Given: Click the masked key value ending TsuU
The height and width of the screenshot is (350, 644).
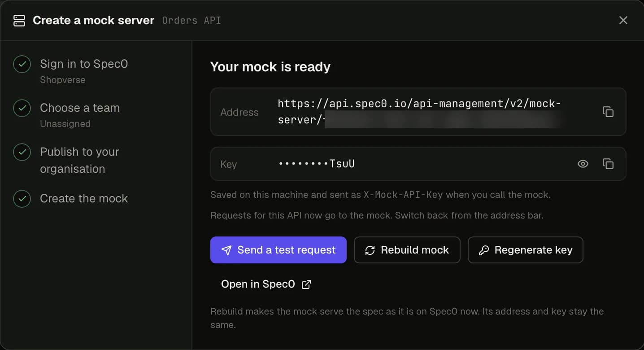Looking at the screenshot, I should tap(317, 164).
